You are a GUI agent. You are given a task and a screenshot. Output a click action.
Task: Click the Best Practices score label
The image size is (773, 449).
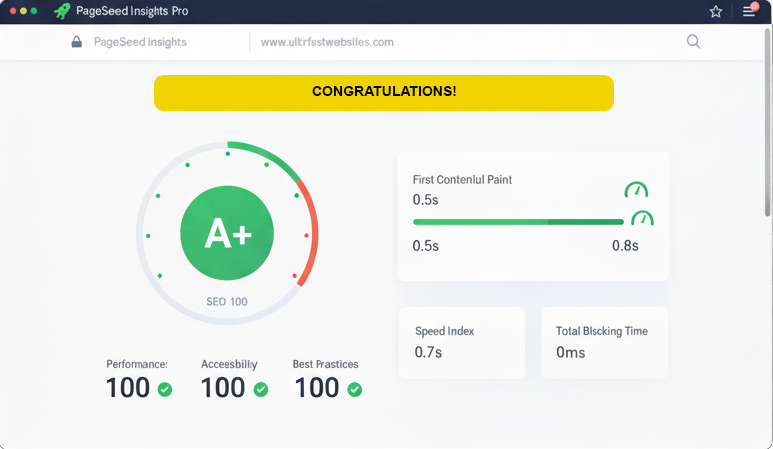click(x=325, y=364)
